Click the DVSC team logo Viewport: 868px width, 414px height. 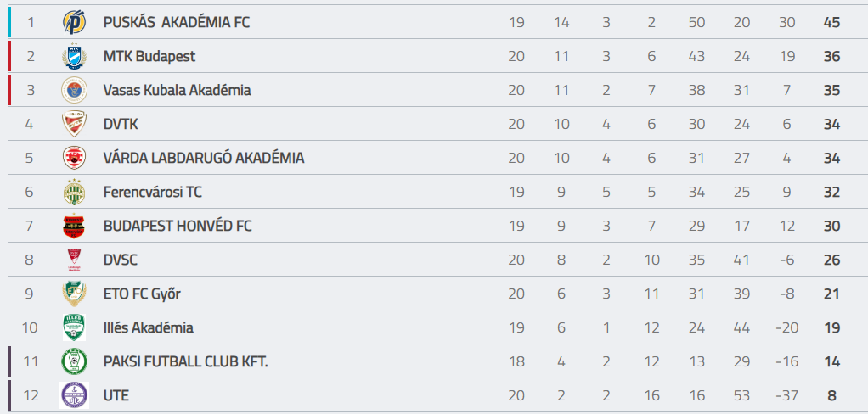(x=75, y=260)
